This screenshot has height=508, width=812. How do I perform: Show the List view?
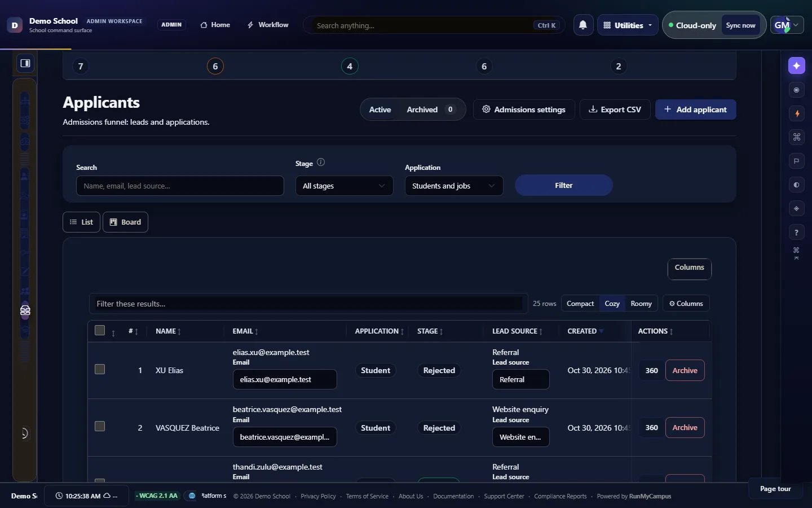[81, 222]
